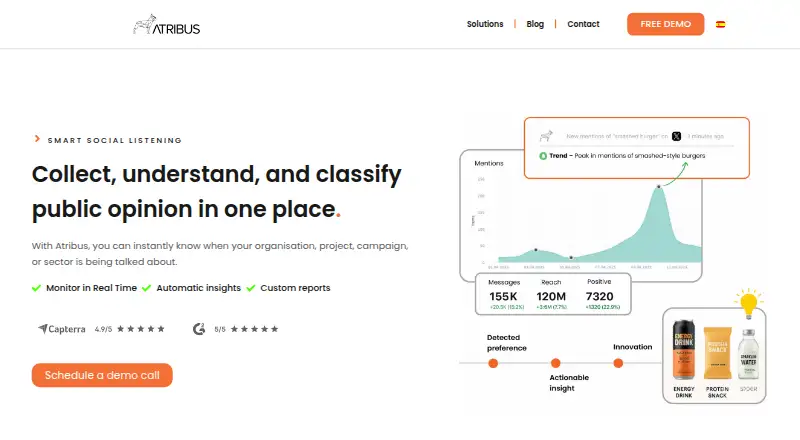Click the green Trend indicator icon
This screenshot has height=440, width=800.
coord(543,156)
